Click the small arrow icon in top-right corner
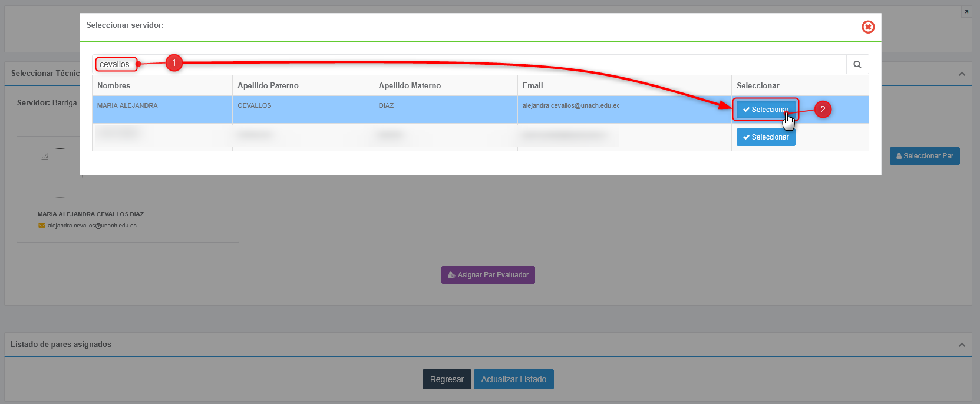The height and width of the screenshot is (404, 980). [x=966, y=12]
